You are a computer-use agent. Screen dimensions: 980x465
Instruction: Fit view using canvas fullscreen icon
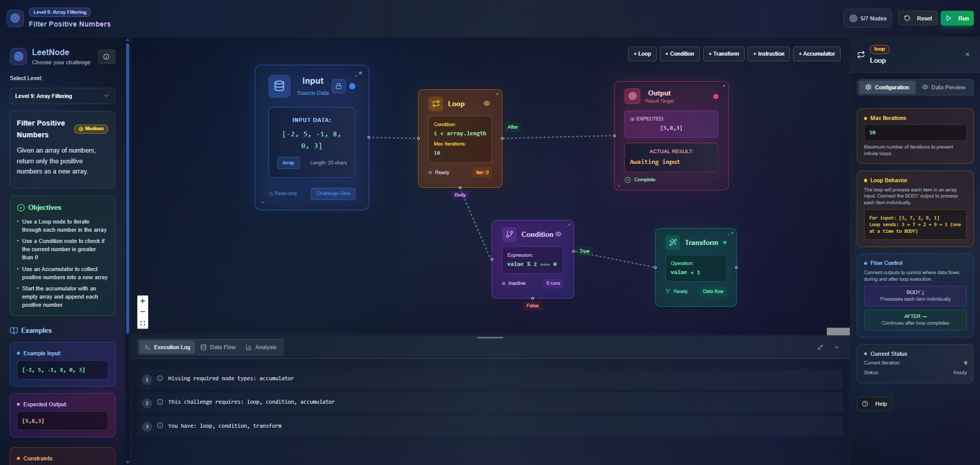143,323
